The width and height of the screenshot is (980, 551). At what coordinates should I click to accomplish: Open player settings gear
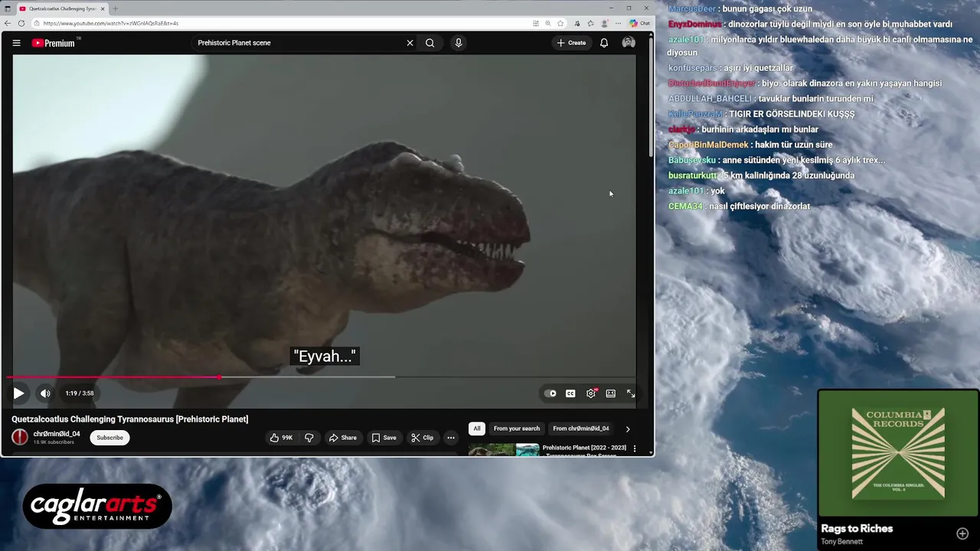tap(591, 393)
